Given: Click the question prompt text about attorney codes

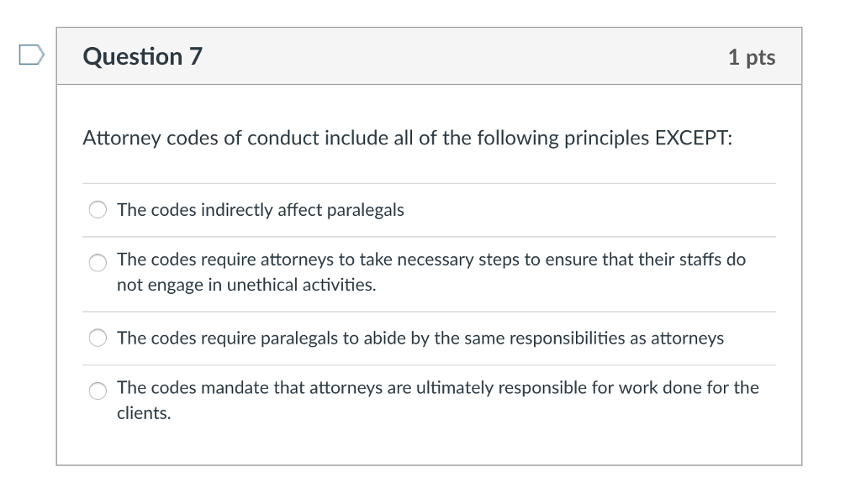Looking at the screenshot, I should click(x=406, y=137).
